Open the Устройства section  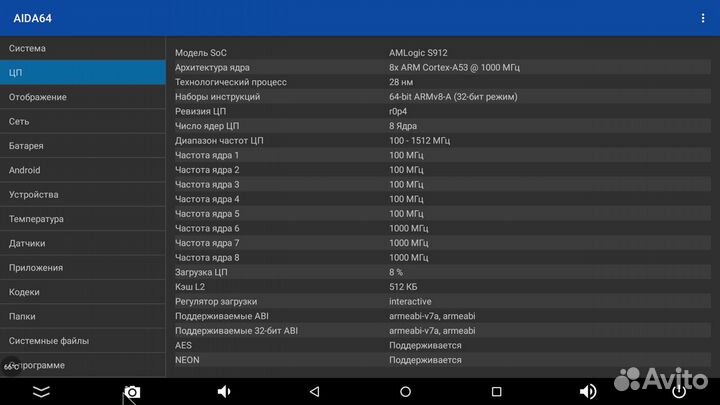(x=83, y=194)
